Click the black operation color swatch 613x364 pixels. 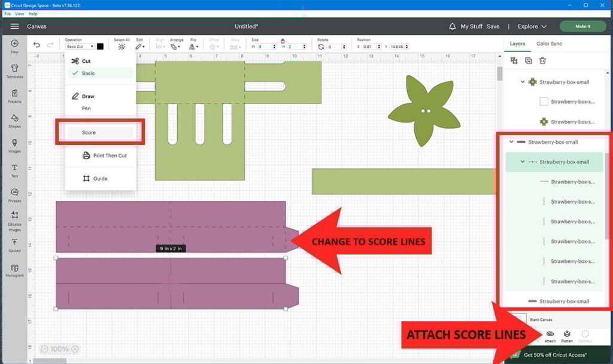(x=101, y=47)
